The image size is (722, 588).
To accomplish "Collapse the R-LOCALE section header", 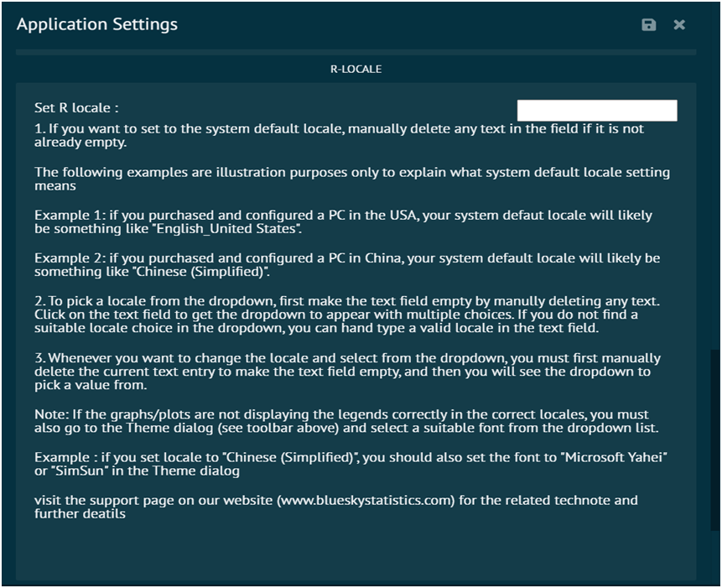I will pyautogui.click(x=356, y=69).
